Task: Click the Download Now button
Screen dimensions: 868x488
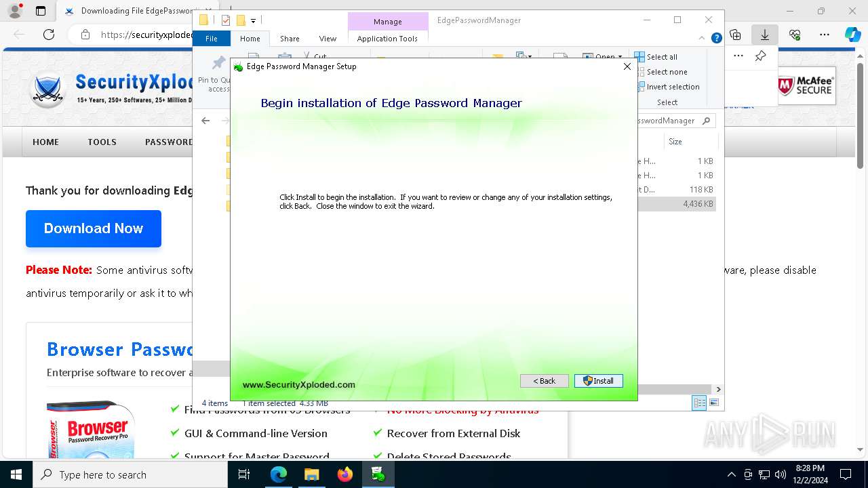Action: (x=94, y=228)
